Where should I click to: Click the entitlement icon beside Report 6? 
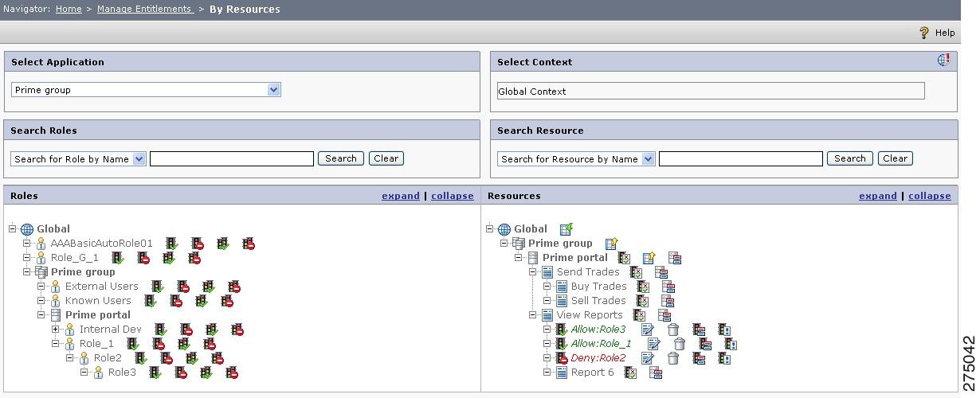point(630,373)
